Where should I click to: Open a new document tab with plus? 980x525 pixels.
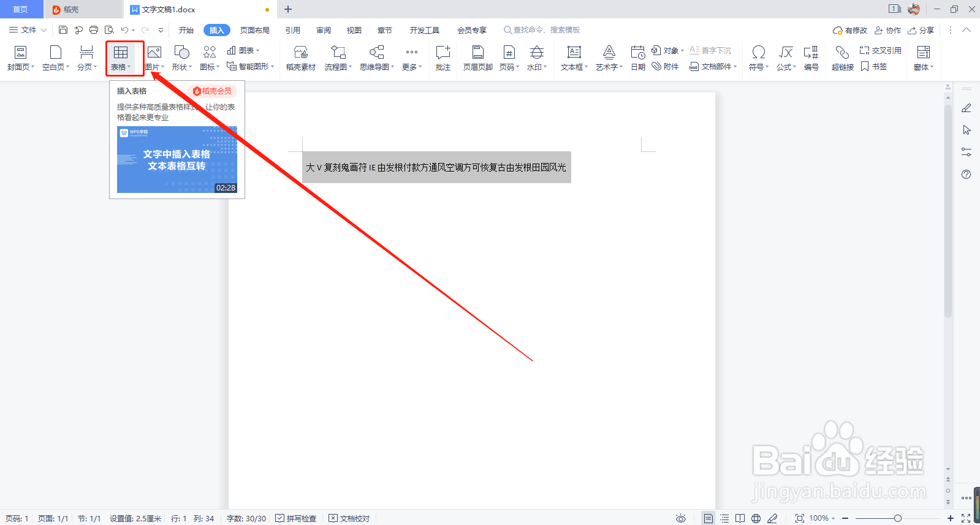click(x=288, y=9)
